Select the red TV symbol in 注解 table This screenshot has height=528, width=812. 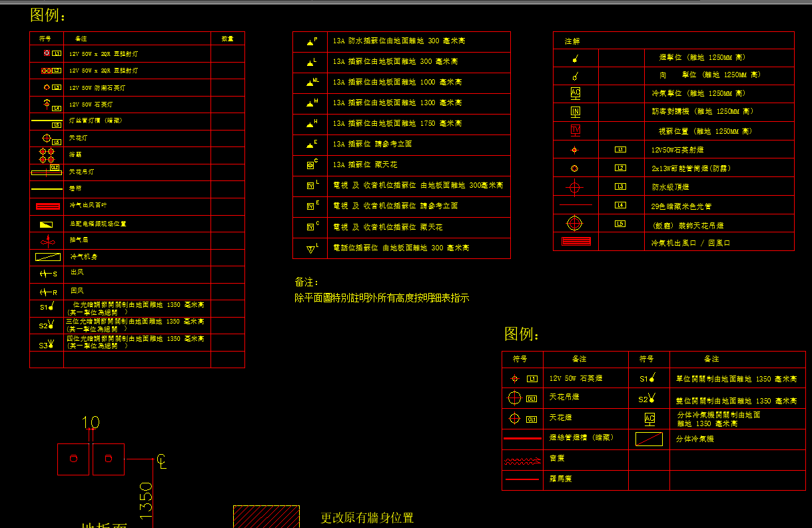576,130
